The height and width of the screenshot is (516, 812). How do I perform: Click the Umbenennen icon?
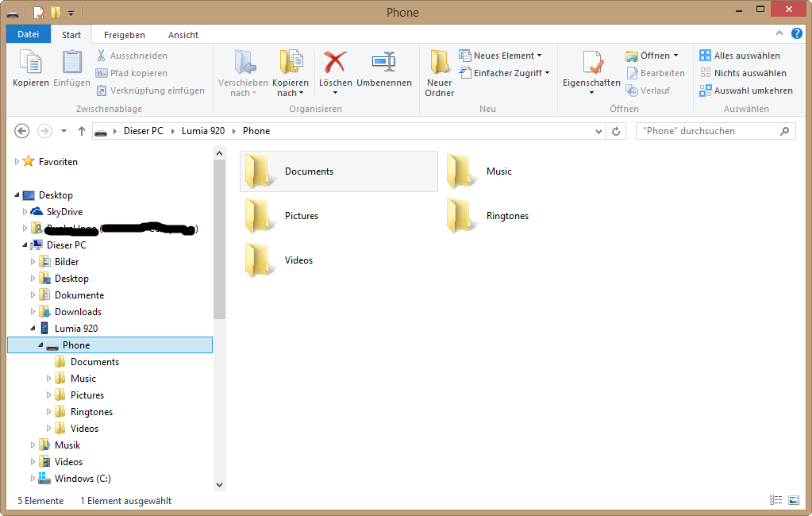383,62
